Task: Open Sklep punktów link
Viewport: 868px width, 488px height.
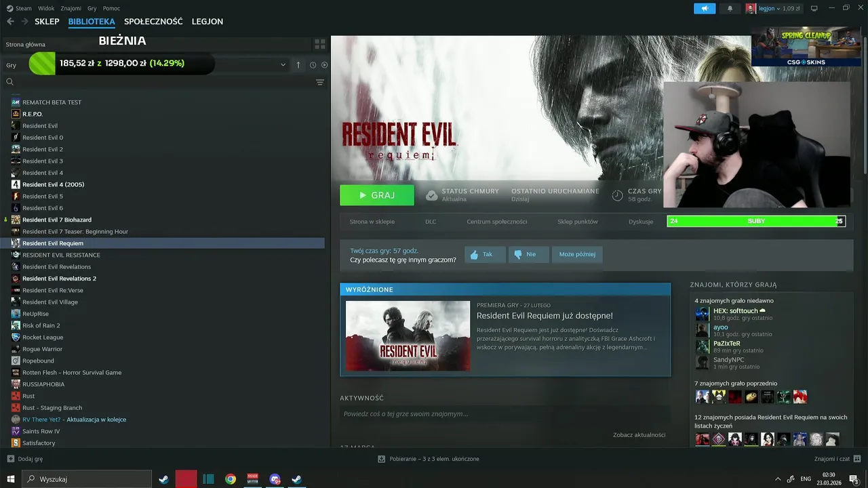Action: click(578, 222)
